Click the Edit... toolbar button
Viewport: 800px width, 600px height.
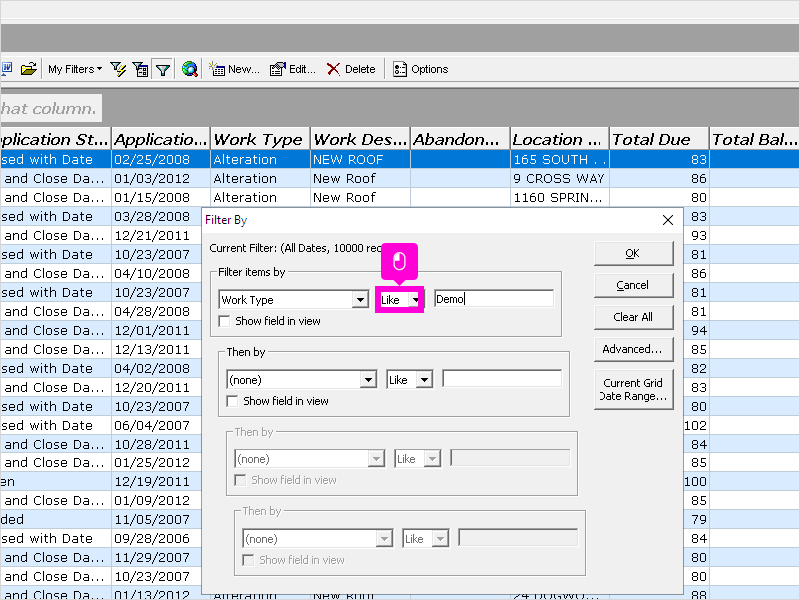tap(293, 69)
